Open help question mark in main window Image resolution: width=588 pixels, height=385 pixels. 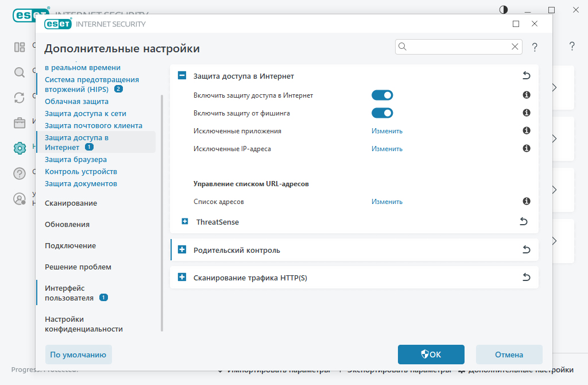pyautogui.click(x=572, y=46)
